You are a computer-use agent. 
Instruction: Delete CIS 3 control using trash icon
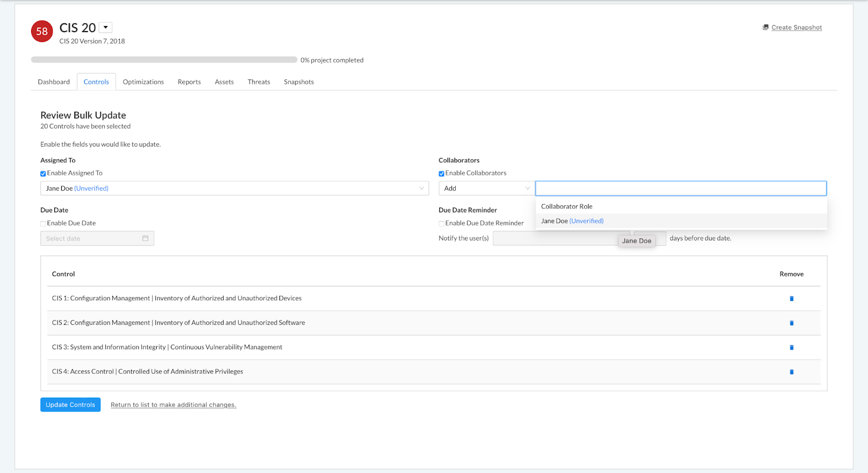click(x=792, y=348)
